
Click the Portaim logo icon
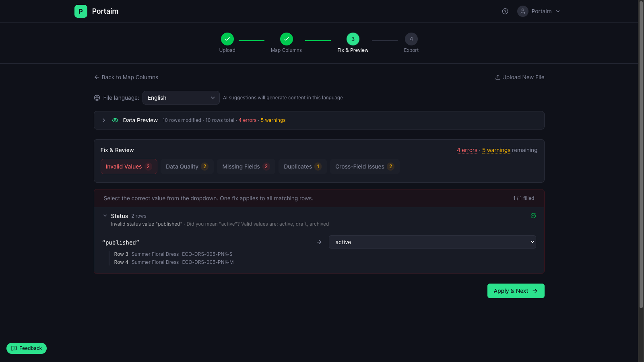click(x=80, y=11)
